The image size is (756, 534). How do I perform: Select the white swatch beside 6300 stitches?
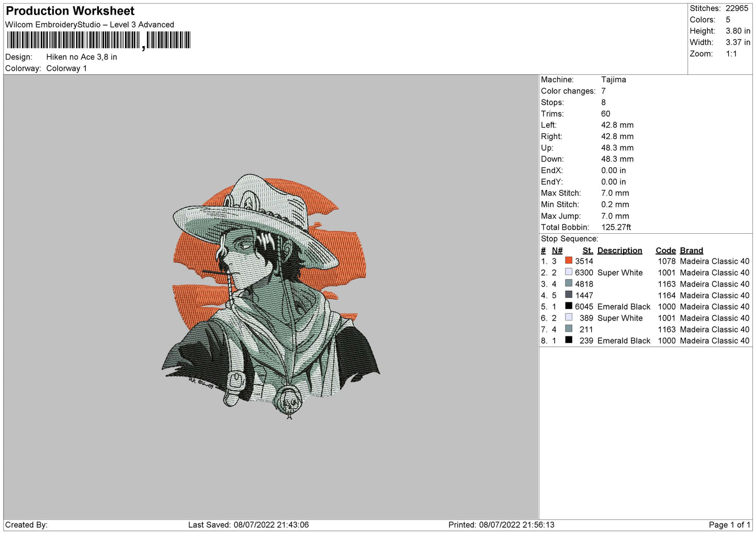click(568, 272)
